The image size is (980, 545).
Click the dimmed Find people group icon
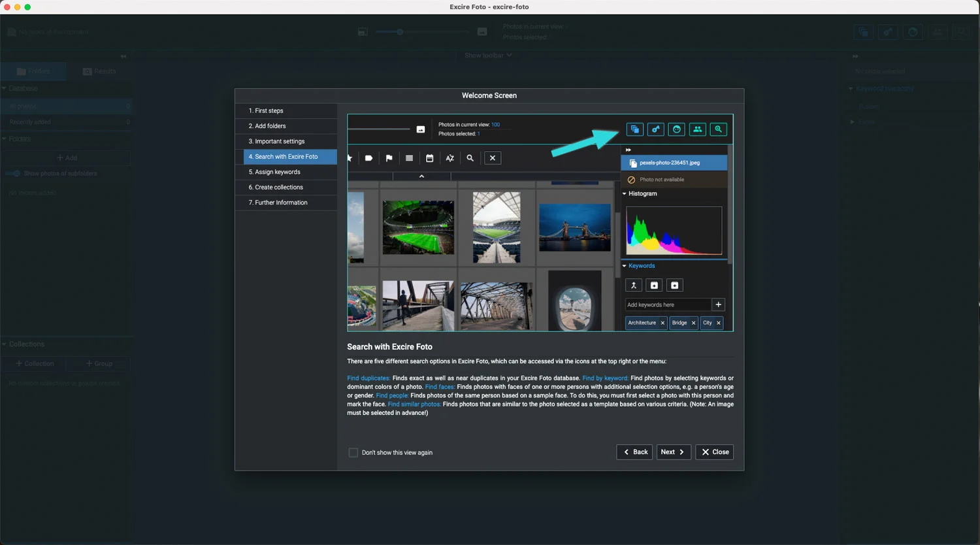[938, 32]
